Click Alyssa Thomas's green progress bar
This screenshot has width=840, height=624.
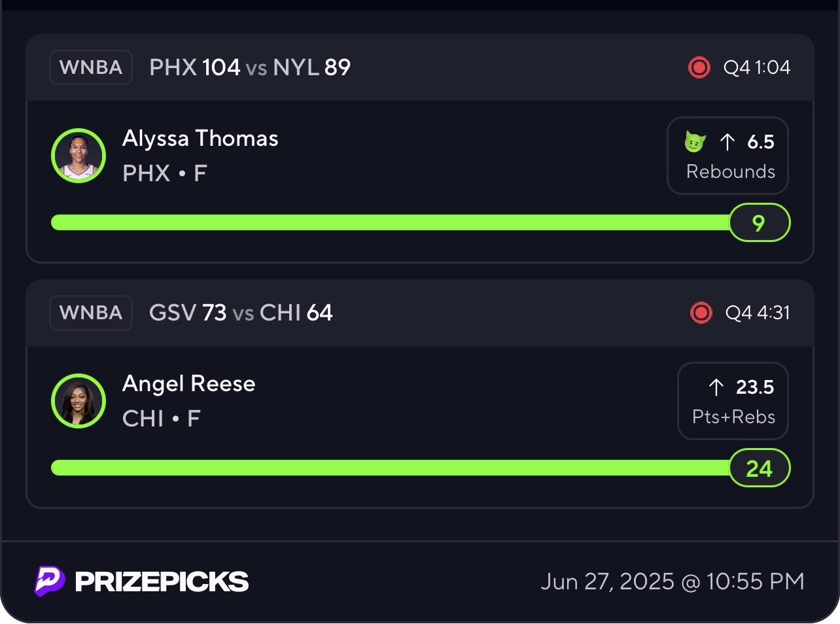pos(390,222)
